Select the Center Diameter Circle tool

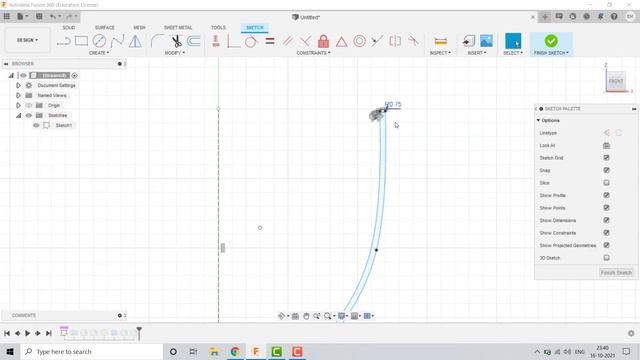(99, 41)
